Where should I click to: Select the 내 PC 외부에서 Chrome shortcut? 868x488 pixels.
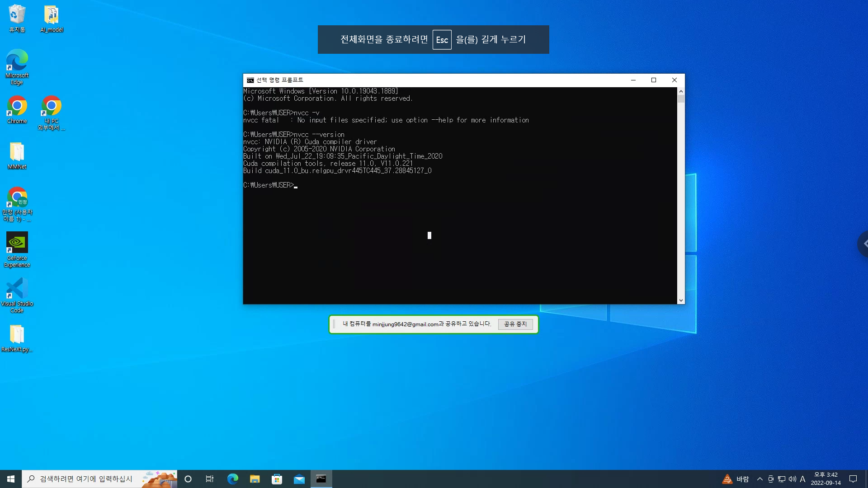[52, 113]
